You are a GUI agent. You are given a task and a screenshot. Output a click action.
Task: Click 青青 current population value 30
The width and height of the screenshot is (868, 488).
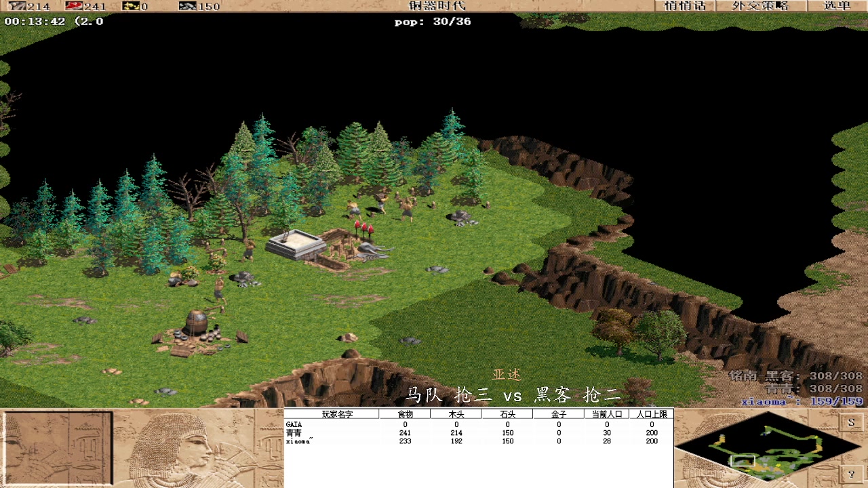click(x=607, y=432)
